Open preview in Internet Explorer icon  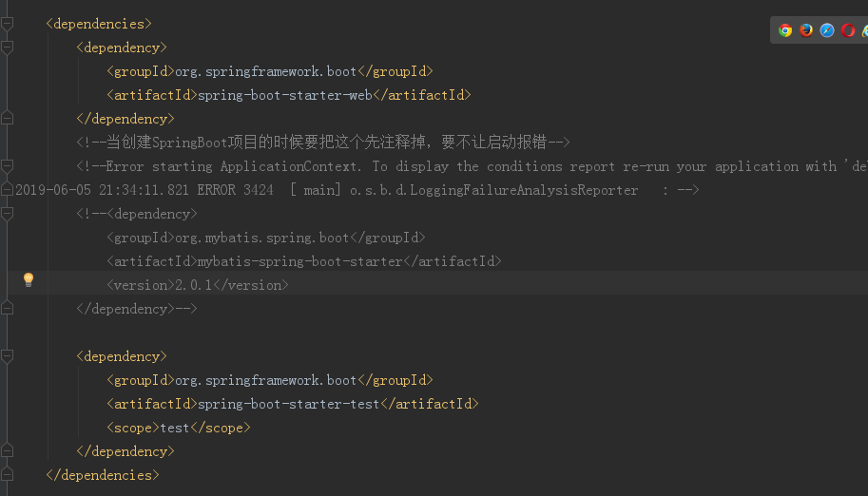(865, 30)
